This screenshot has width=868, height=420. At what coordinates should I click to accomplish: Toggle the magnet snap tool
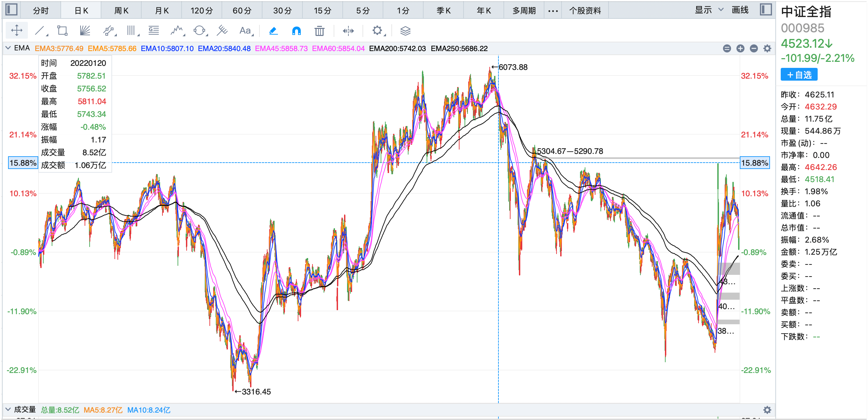click(296, 31)
